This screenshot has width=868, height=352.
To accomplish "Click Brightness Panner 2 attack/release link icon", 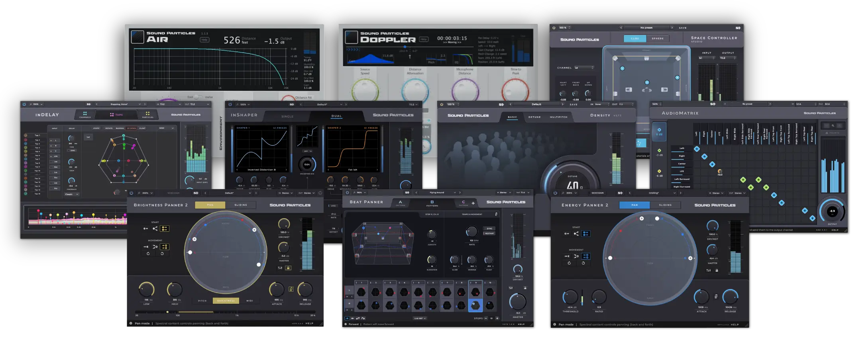I will pyautogui.click(x=291, y=289).
